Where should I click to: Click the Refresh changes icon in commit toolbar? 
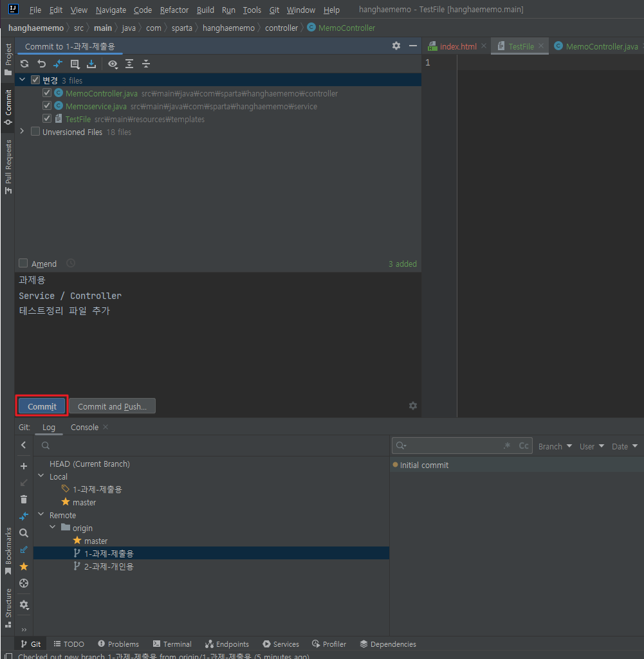[24, 64]
